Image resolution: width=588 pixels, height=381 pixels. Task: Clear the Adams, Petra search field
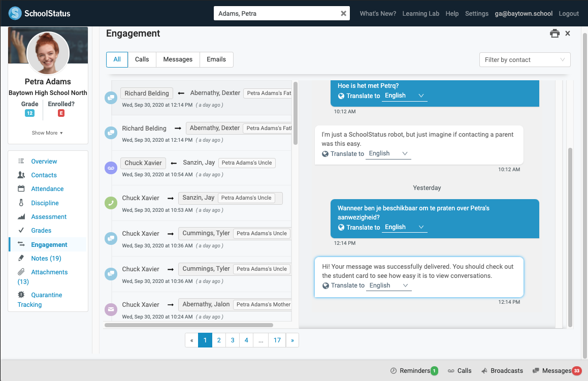(343, 14)
